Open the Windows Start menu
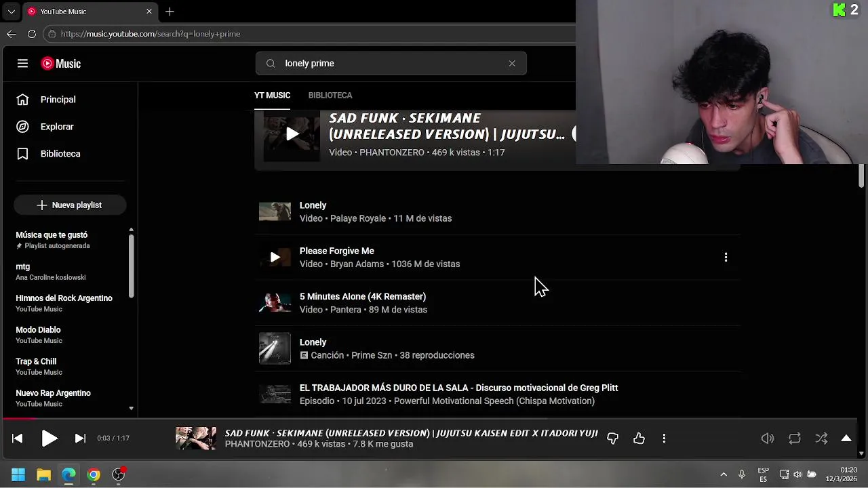Viewport: 868px width, 488px height. tap(18, 474)
